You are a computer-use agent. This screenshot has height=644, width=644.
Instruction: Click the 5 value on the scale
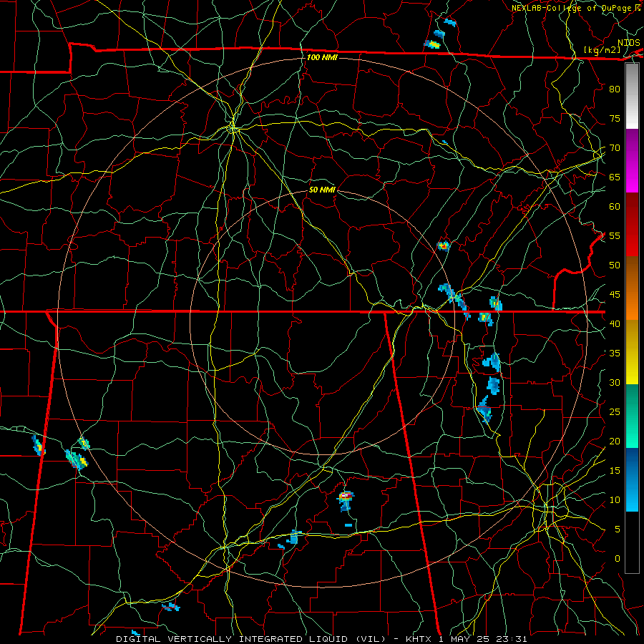pos(618,529)
